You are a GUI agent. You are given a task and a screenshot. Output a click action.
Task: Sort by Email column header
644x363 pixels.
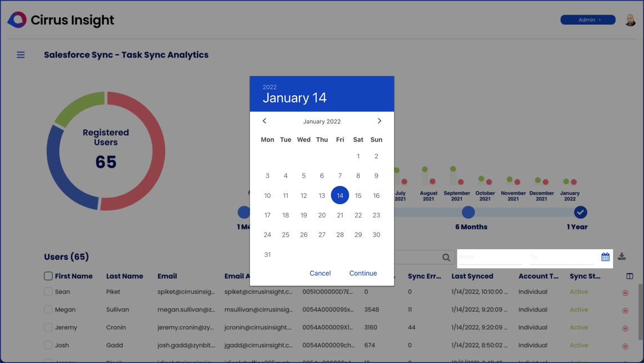[167, 276]
